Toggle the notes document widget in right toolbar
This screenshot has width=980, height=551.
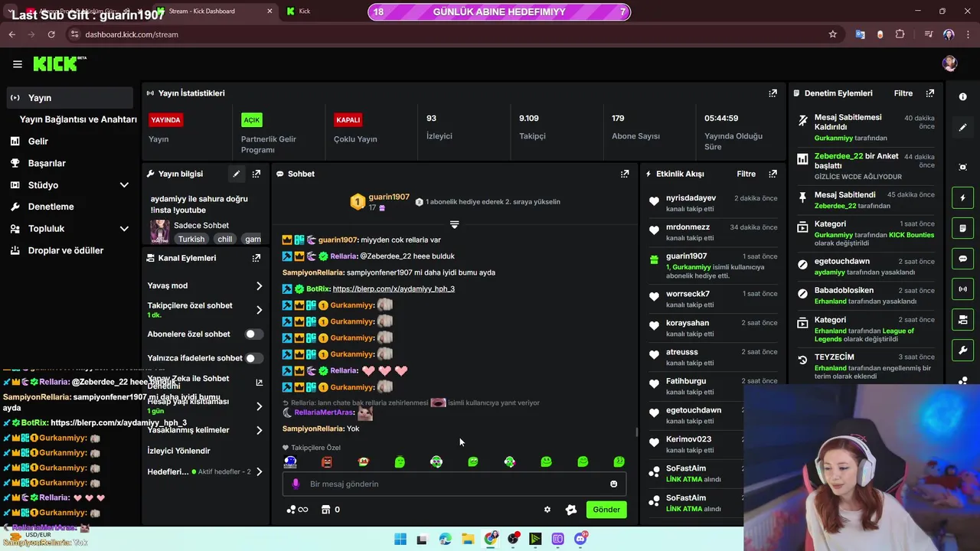pos(963,228)
